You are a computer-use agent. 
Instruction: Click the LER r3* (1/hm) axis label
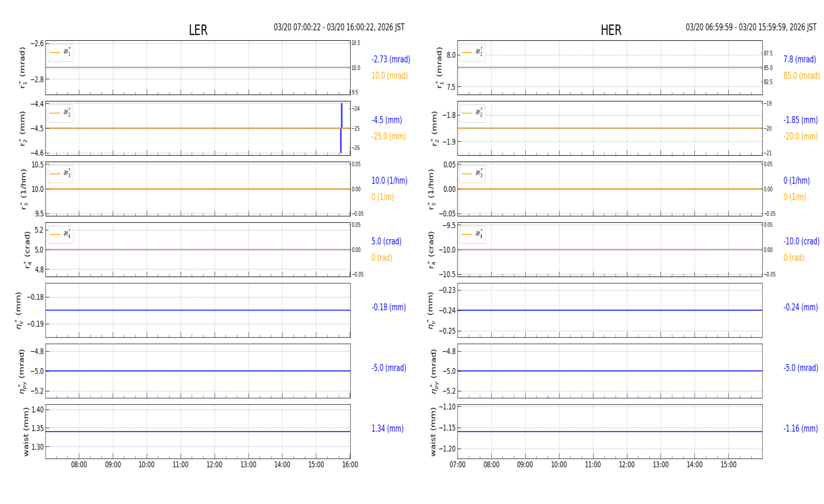click(x=23, y=189)
